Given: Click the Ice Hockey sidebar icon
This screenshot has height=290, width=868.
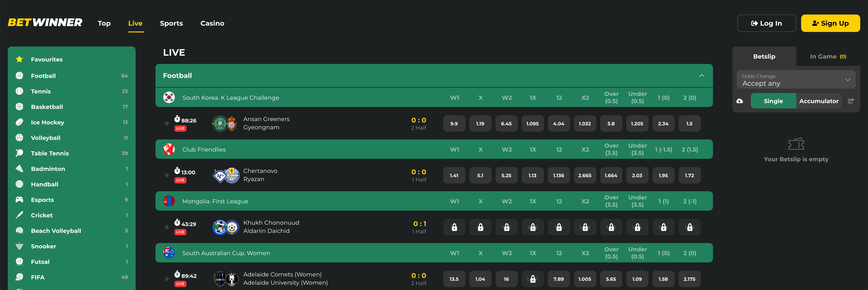Looking at the screenshot, I should [x=20, y=122].
